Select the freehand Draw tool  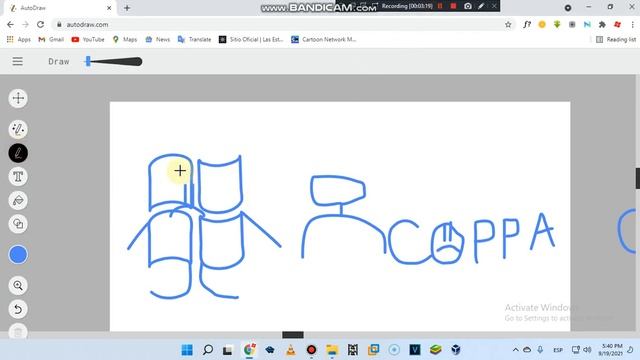18,153
